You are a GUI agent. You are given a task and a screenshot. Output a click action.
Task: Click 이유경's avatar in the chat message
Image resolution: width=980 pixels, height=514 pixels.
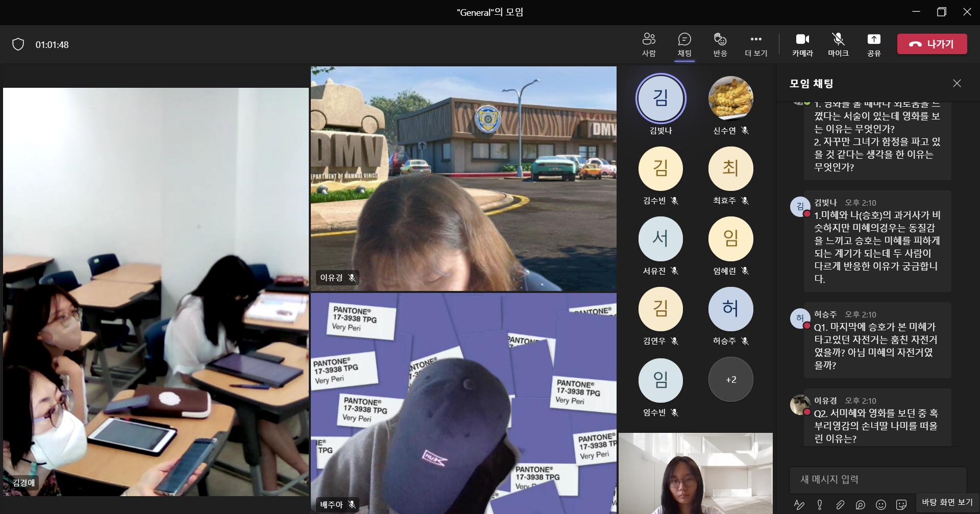800,405
